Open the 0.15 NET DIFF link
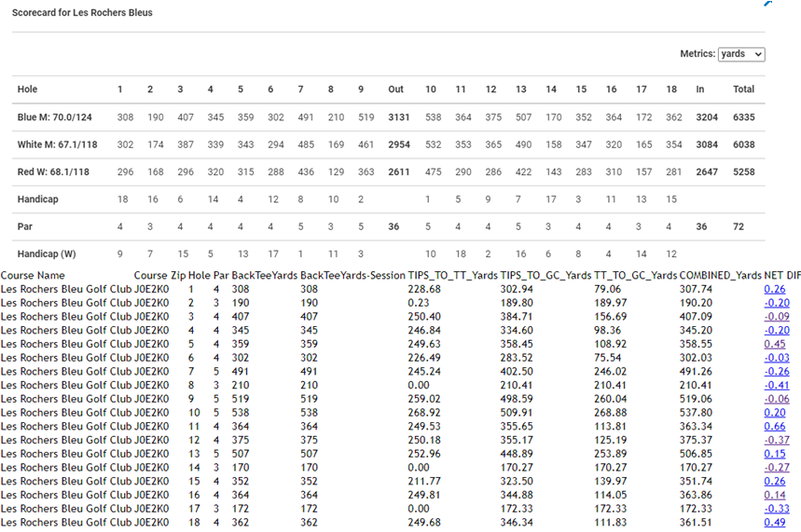 775,454
